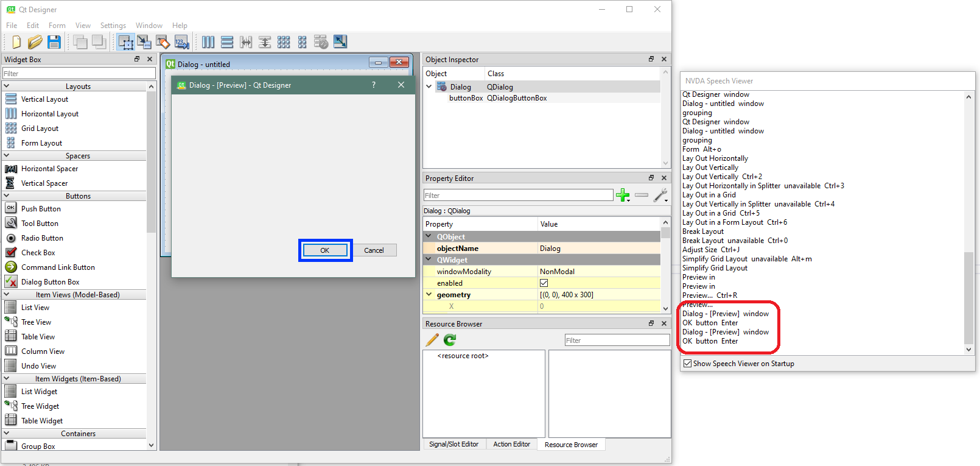Select the Edit Widgets mode icon
The image size is (980, 466).
[x=125, y=42]
